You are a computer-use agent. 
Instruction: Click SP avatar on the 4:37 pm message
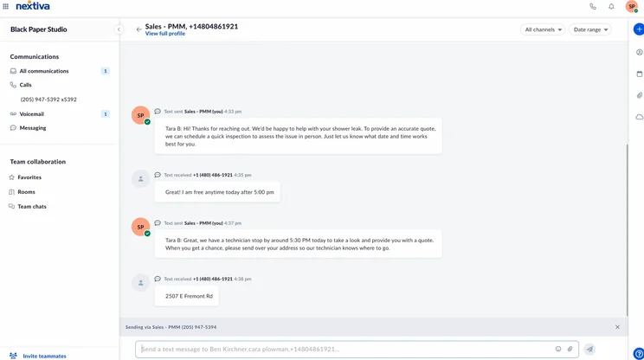[140, 227]
